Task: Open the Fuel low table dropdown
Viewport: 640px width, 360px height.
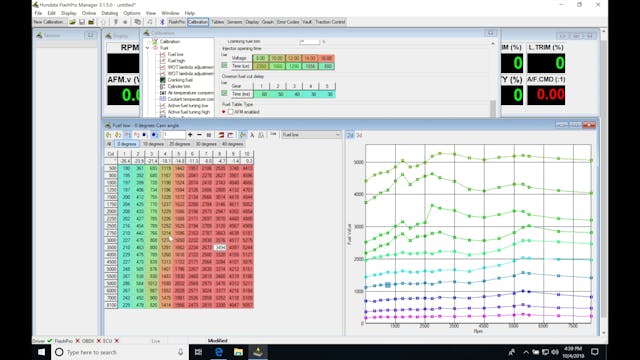Action: point(311,135)
